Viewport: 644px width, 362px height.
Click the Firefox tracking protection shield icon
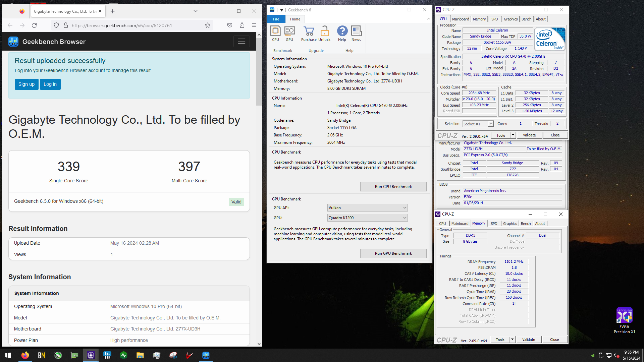pyautogui.click(x=56, y=25)
